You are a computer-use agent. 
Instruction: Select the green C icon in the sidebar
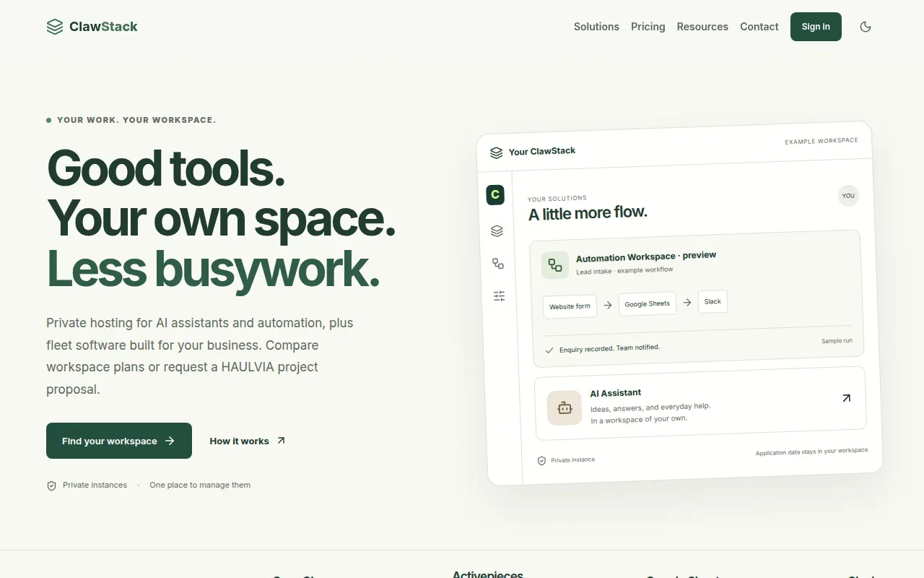tap(495, 194)
